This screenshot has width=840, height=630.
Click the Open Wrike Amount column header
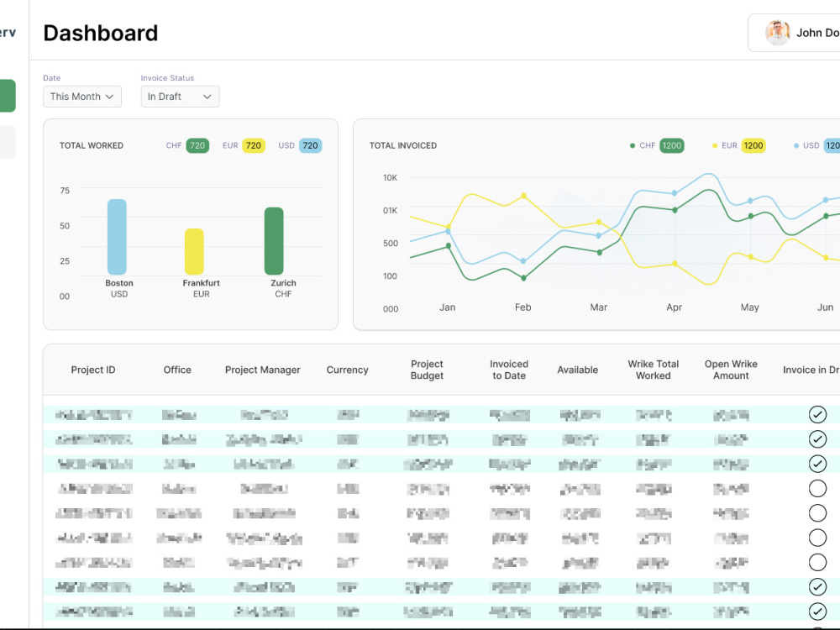tap(731, 370)
